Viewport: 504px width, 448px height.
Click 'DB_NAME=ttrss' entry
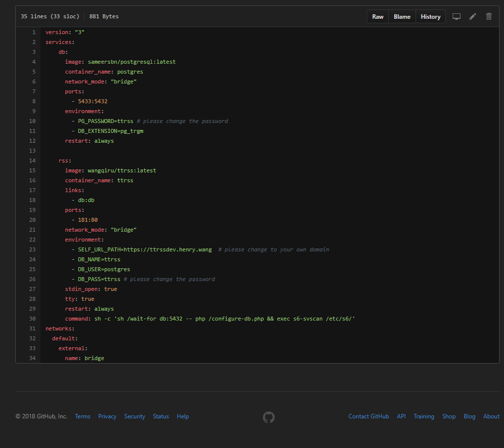(x=99, y=259)
